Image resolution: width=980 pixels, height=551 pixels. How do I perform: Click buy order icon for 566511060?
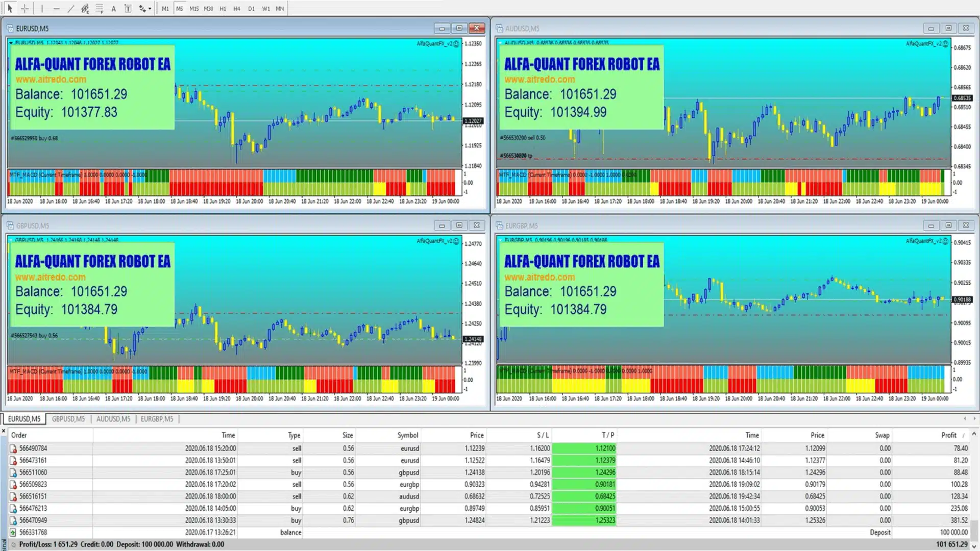pyautogui.click(x=13, y=472)
